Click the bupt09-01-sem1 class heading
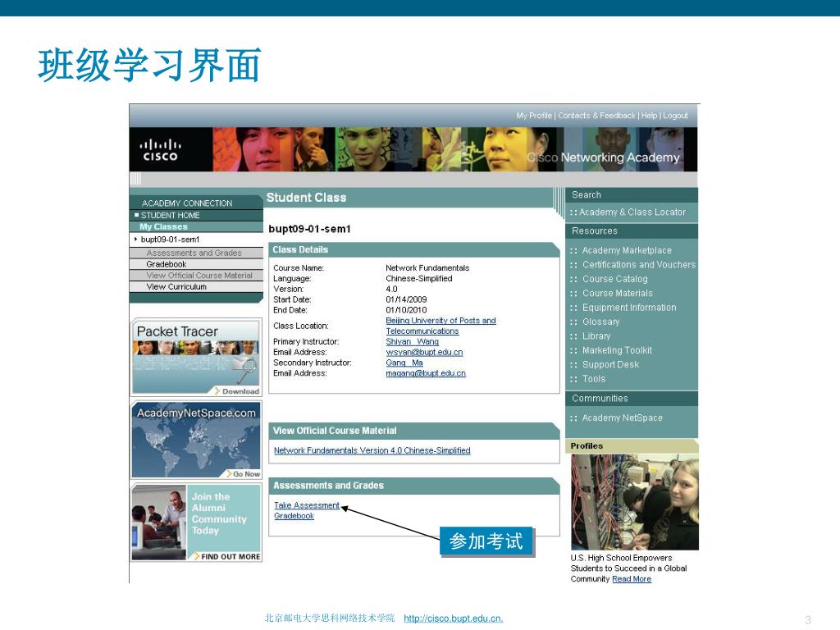This screenshot has width=840, height=630. click(x=309, y=229)
